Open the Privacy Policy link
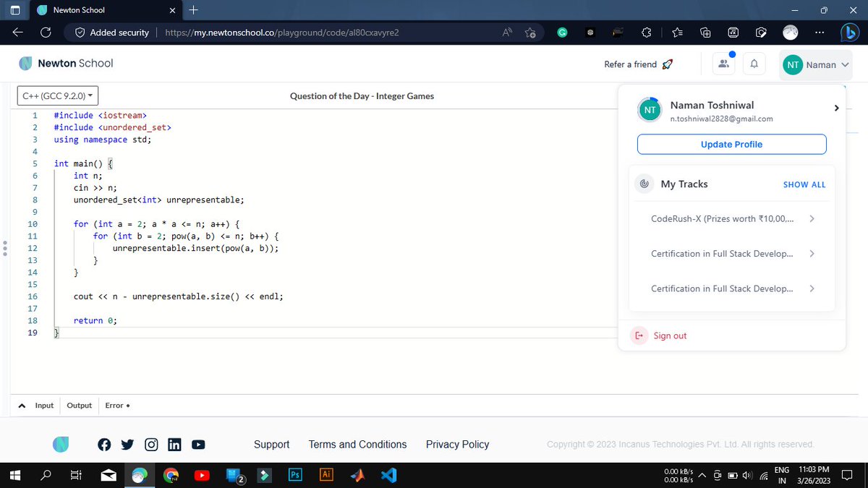Screen dimensions: 868x488 tap(457, 445)
